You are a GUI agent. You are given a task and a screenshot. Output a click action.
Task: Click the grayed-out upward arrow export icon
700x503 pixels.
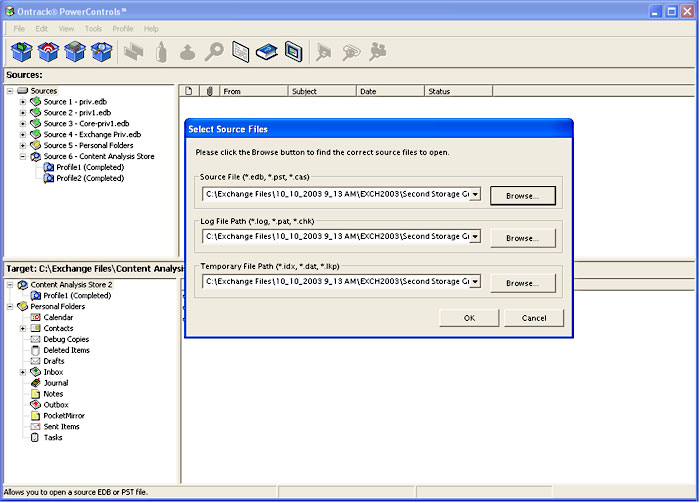pyautogui.click(x=188, y=52)
